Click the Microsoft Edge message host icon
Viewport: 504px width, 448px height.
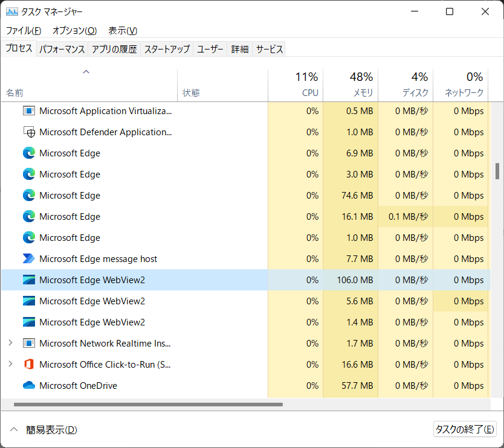point(29,259)
